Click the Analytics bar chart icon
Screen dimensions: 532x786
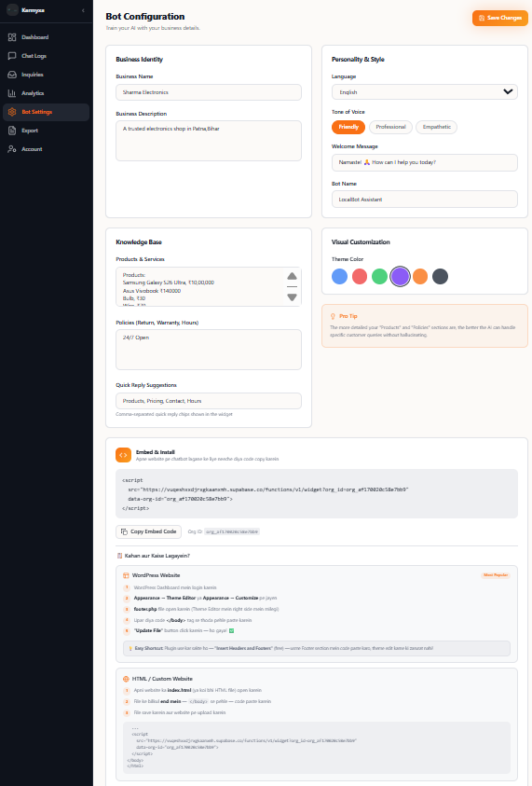point(12,93)
